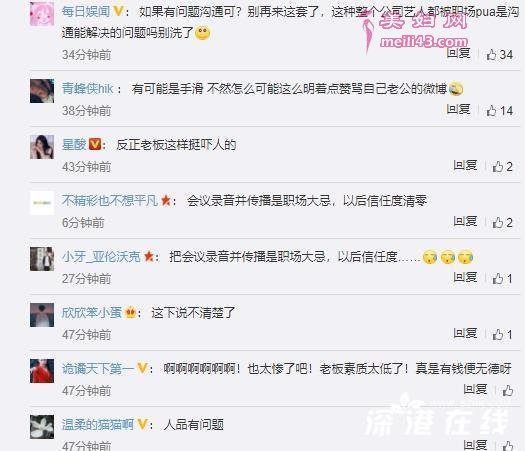The height and width of the screenshot is (451, 525).
Task: Click 诡谲天下第一's red avatar
Action: tap(42, 371)
